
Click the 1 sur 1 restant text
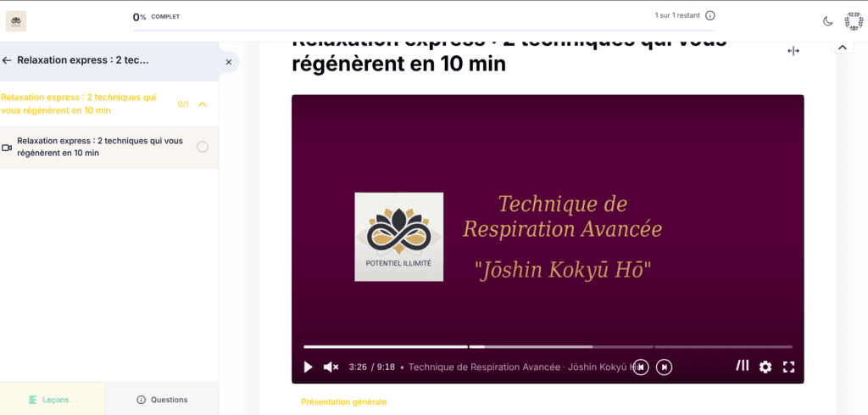pos(678,15)
